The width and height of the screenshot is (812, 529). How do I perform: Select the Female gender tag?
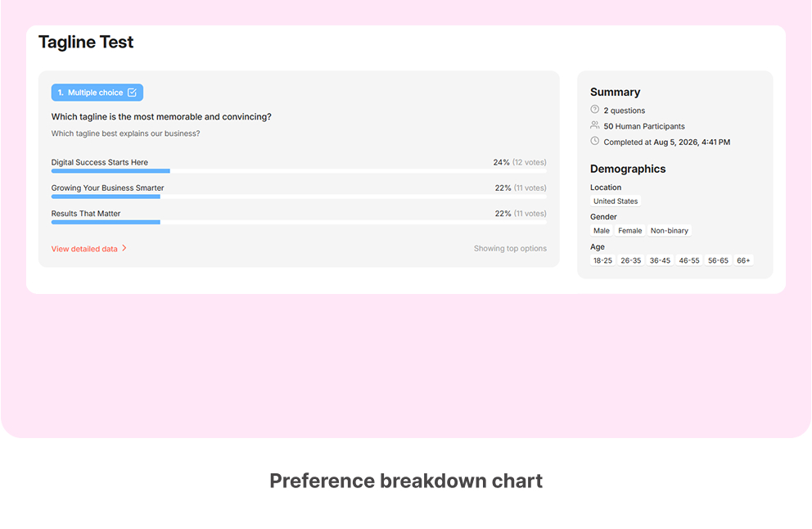pyautogui.click(x=629, y=231)
